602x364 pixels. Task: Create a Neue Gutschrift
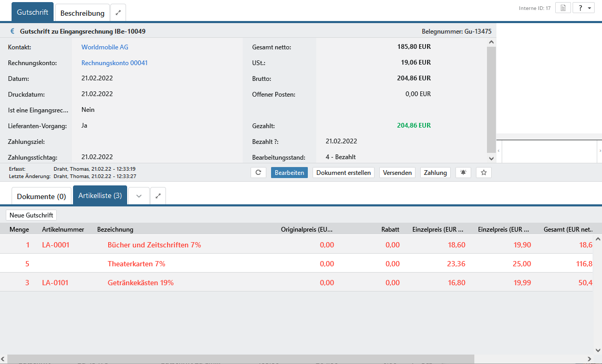tap(31, 215)
